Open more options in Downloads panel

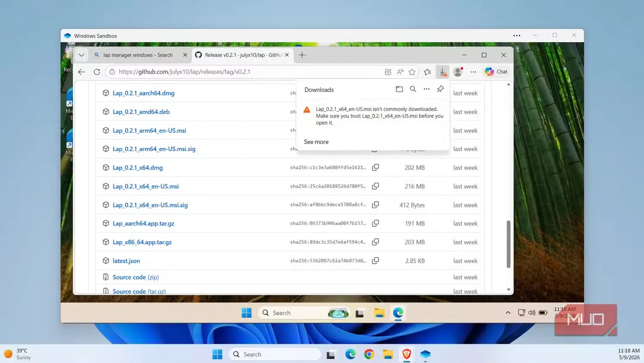tap(426, 89)
